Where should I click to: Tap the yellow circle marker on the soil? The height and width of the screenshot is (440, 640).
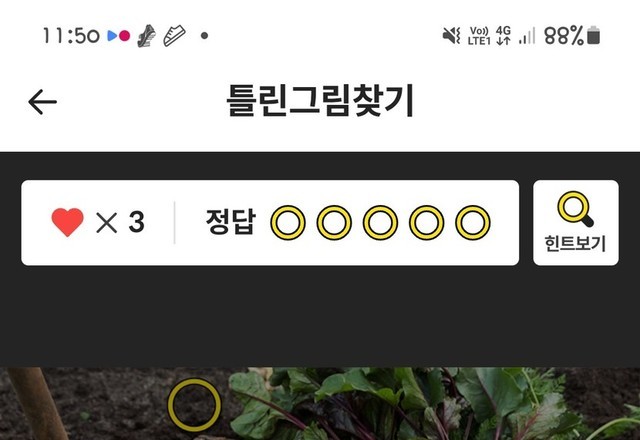point(194,405)
